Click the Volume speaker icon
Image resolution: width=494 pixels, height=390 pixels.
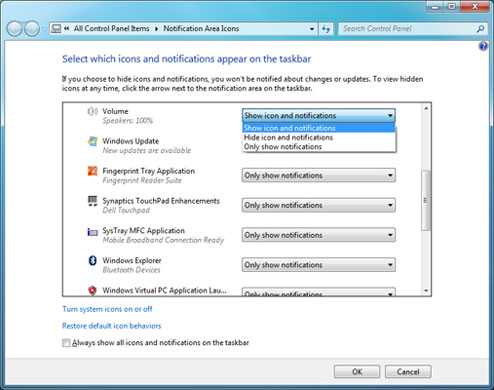click(92, 111)
